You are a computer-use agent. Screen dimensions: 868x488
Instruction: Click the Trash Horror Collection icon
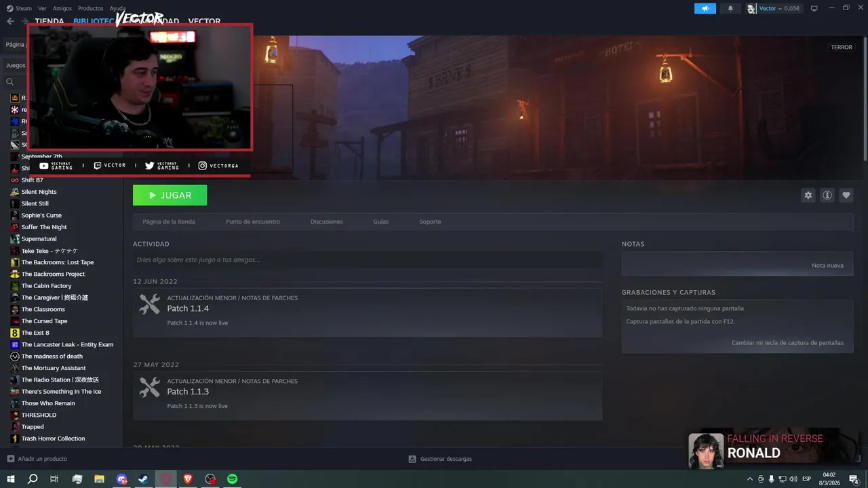pos(15,439)
